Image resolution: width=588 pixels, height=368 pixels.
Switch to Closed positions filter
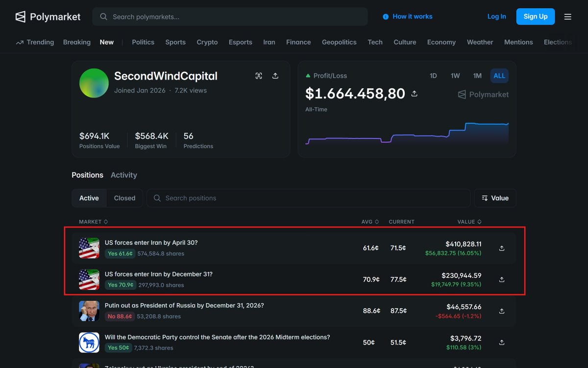124,198
